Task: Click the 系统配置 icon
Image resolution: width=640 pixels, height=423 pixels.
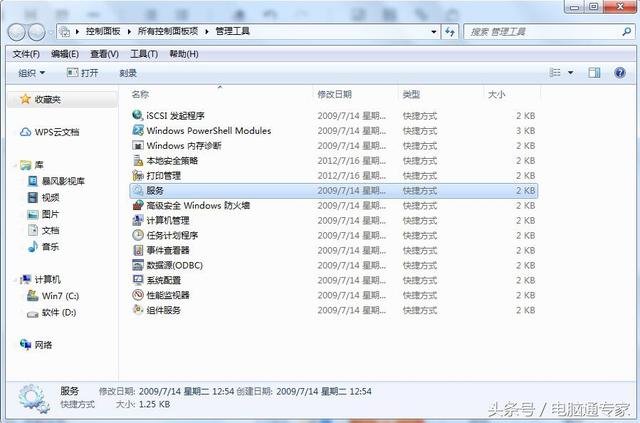Action: (x=138, y=280)
